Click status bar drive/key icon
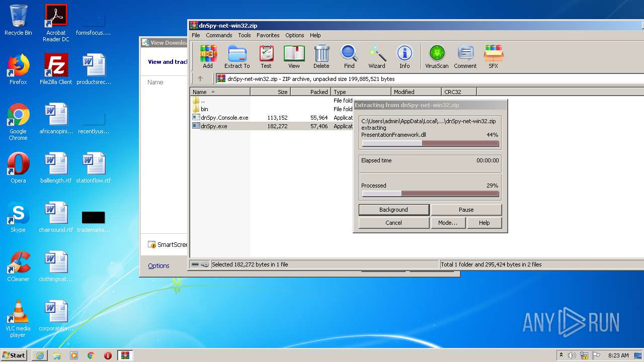 [x=201, y=264]
